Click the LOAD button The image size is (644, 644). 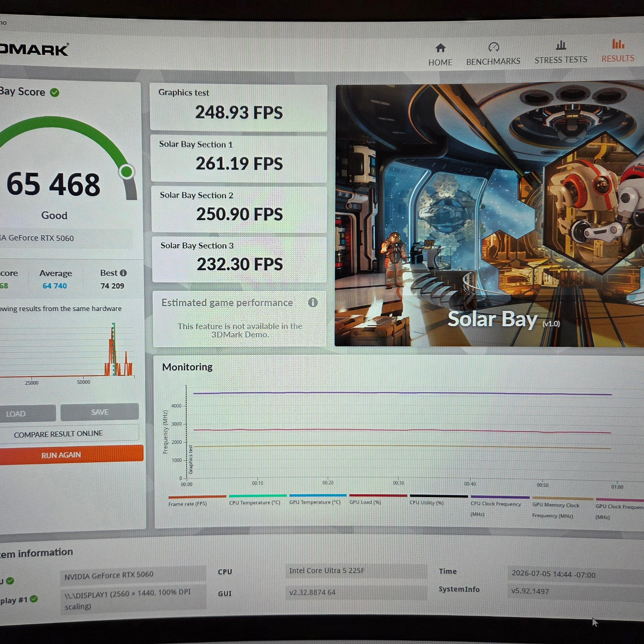tap(28, 413)
